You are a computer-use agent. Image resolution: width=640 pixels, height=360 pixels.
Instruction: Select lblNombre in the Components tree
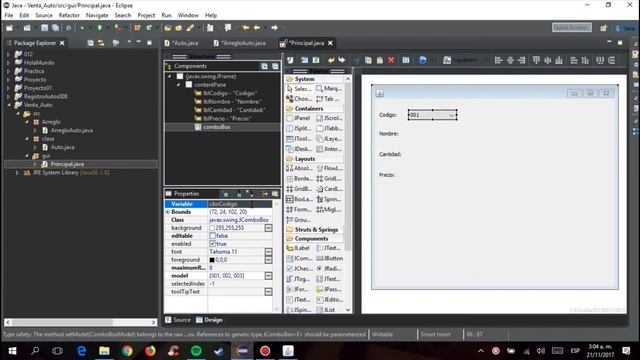(233, 102)
